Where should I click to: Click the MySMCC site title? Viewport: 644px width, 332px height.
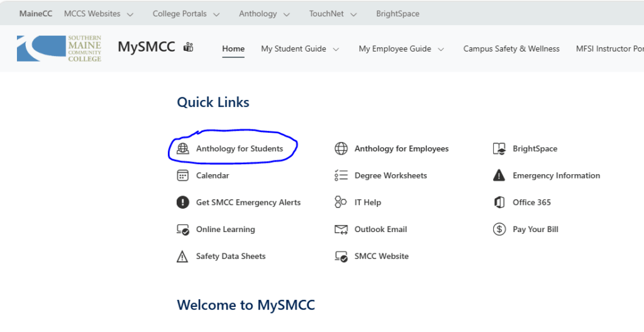pos(147,47)
